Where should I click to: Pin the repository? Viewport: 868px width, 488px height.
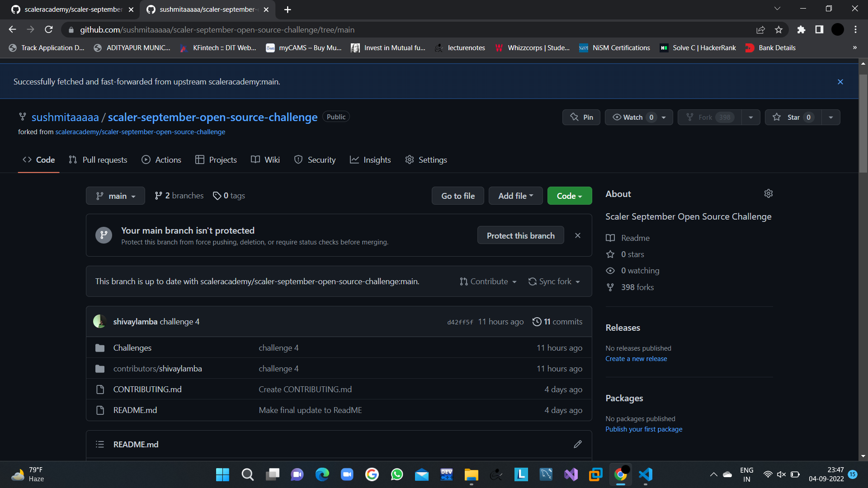[x=581, y=117]
